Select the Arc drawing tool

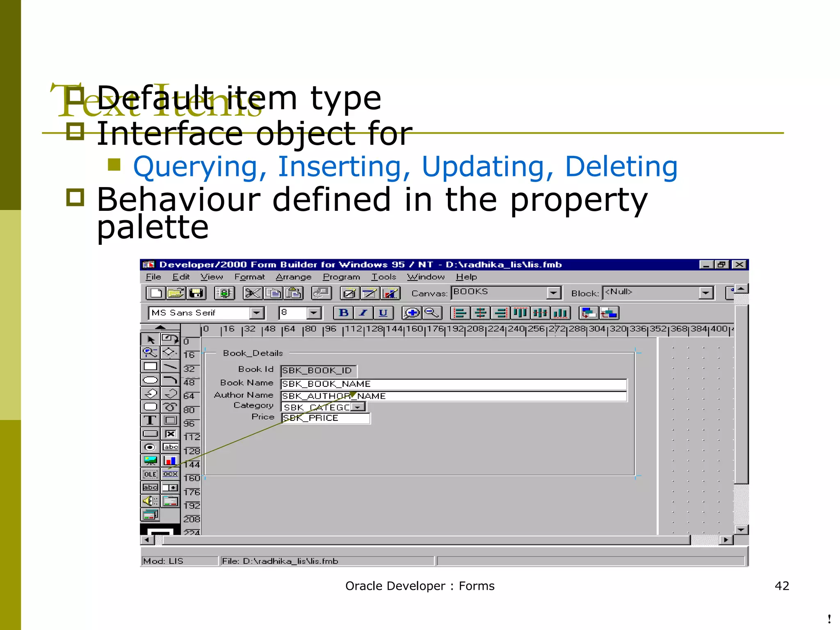pyautogui.click(x=170, y=380)
